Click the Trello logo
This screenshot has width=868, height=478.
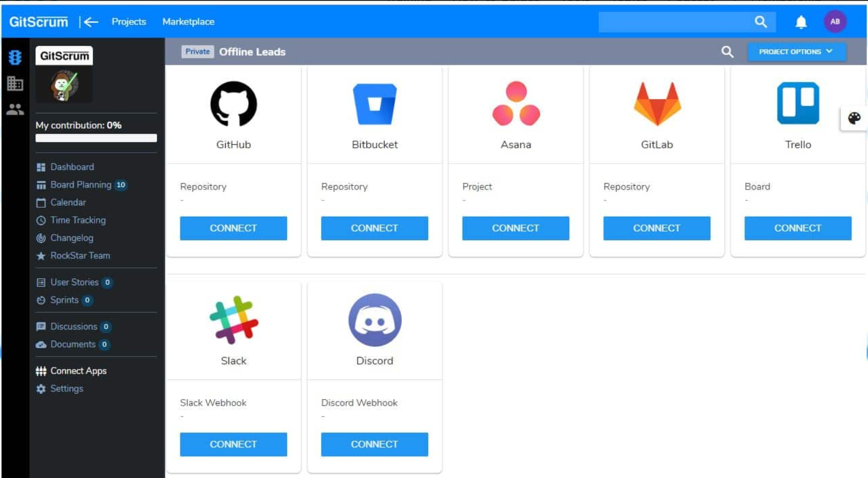(x=798, y=103)
